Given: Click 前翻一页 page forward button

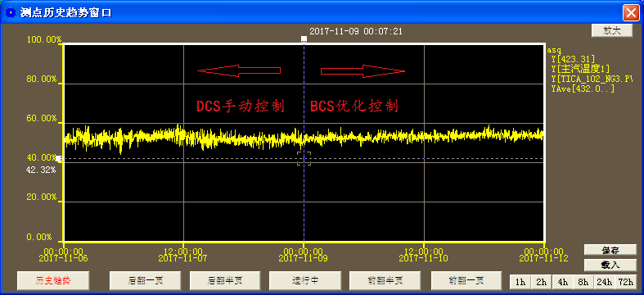Looking at the screenshot, I should [466, 281].
